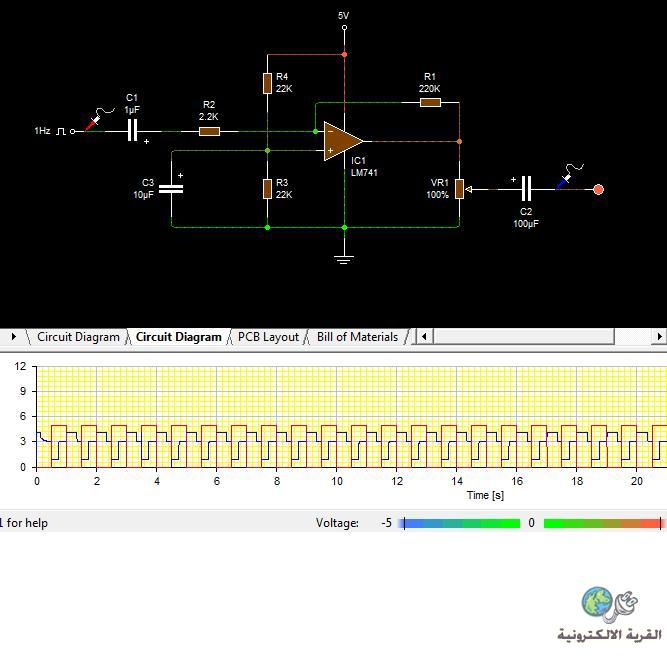Viewport: 667px width, 657px height.
Task: Select the 1Hz square wave generator
Action: coord(61,131)
